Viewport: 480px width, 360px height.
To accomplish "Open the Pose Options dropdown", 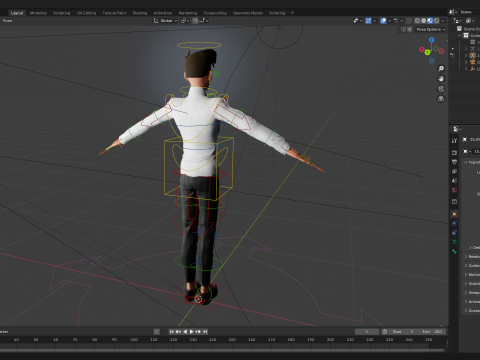I will pyautogui.click(x=431, y=29).
